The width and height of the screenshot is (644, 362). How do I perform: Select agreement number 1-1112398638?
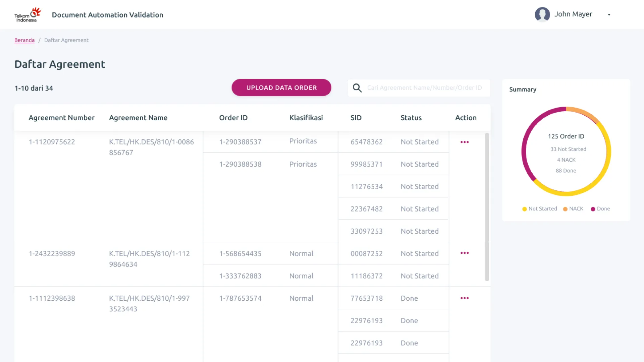pos(52,298)
